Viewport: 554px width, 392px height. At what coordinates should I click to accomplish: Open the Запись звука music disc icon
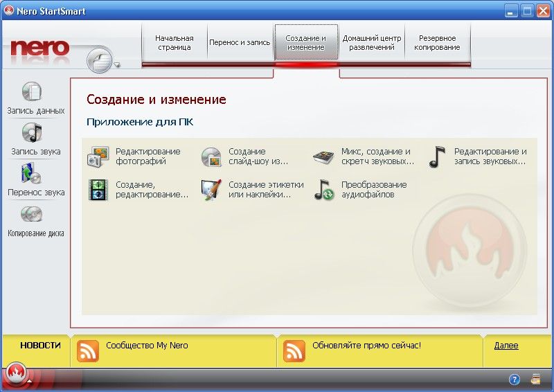click(x=32, y=132)
